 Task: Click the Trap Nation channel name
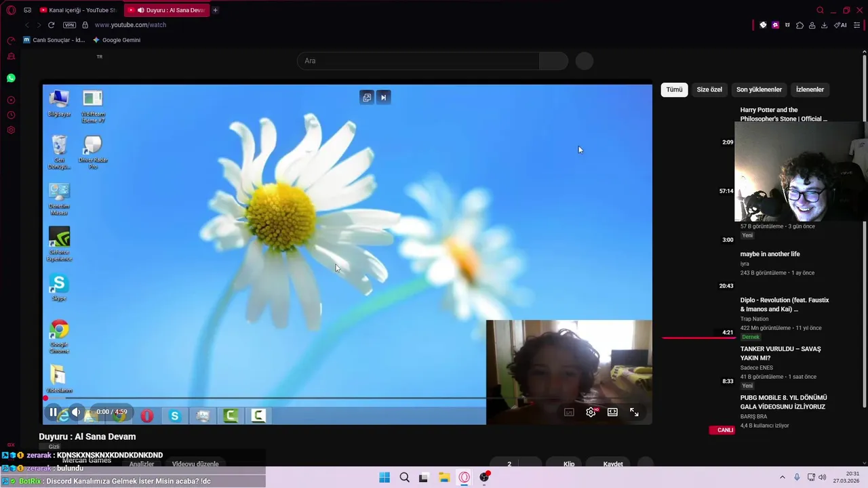754,319
